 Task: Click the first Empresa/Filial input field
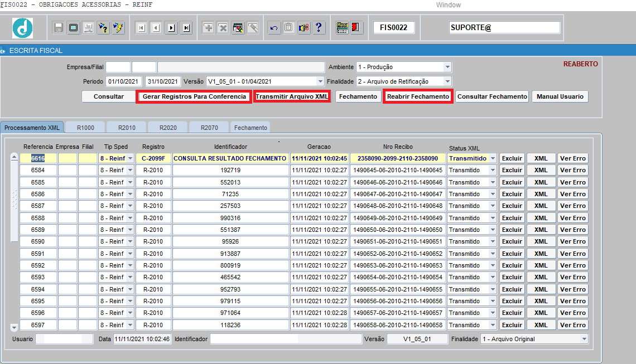(118, 67)
